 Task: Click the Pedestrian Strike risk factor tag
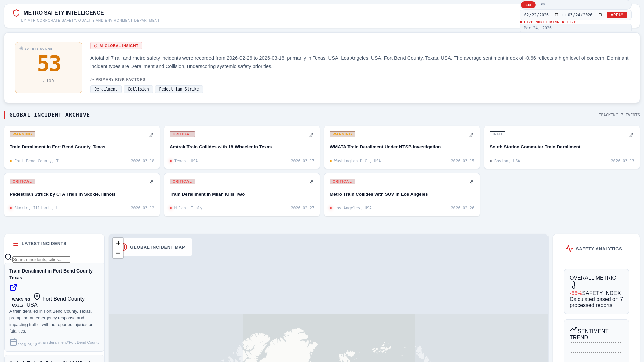pyautogui.click(x=179, y=89)
